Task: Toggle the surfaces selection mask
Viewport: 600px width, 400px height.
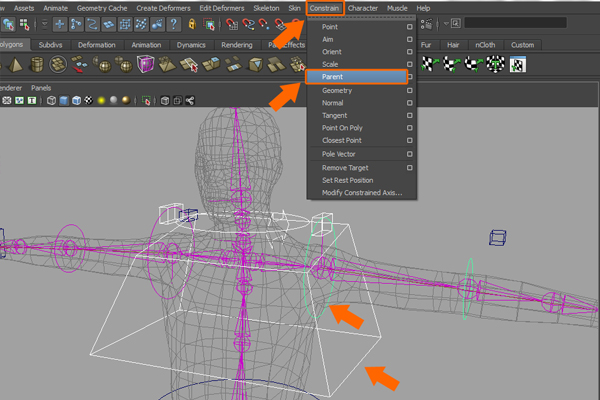Action: (x=109, y=24)
